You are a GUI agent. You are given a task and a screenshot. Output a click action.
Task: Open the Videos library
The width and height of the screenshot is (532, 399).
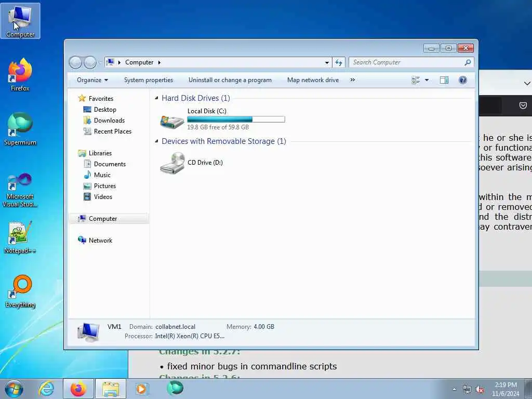coord(103,196)
